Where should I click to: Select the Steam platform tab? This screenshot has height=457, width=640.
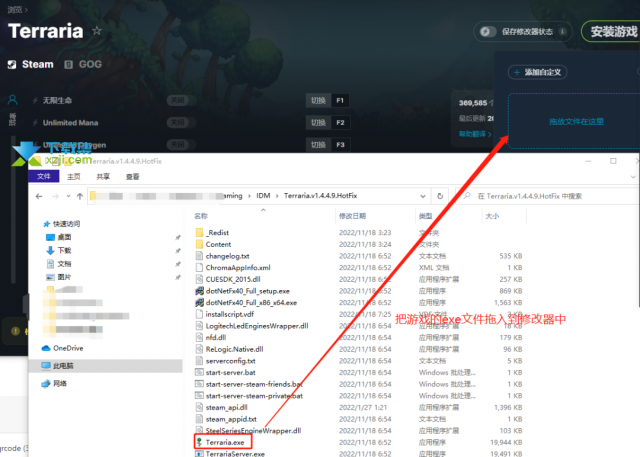tap(31, 64)
